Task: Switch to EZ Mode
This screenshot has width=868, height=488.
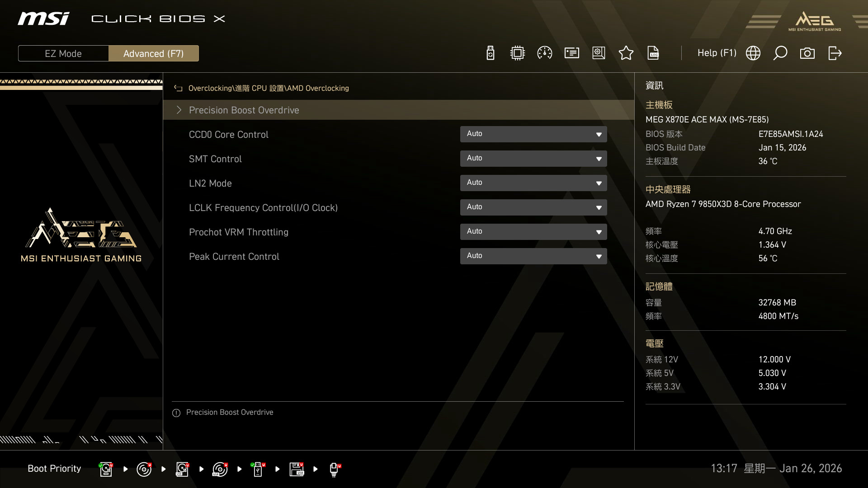Action: click(63, 53)
